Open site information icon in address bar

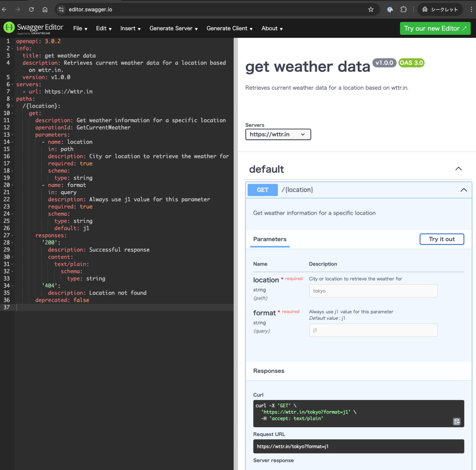pyautogui.click(x=61, y=10)
